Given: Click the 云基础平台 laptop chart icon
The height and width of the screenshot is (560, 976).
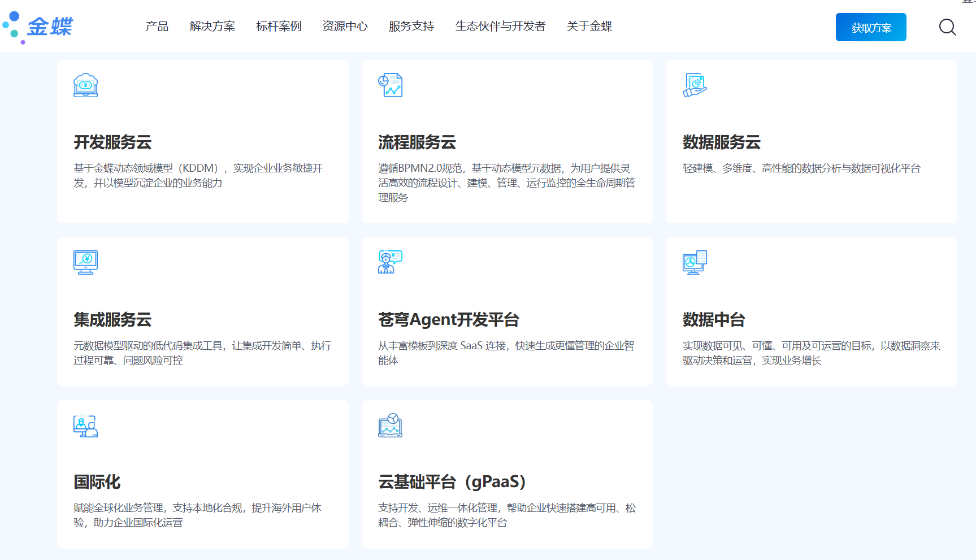Looking at the screenshot, I should click(390, 425).
